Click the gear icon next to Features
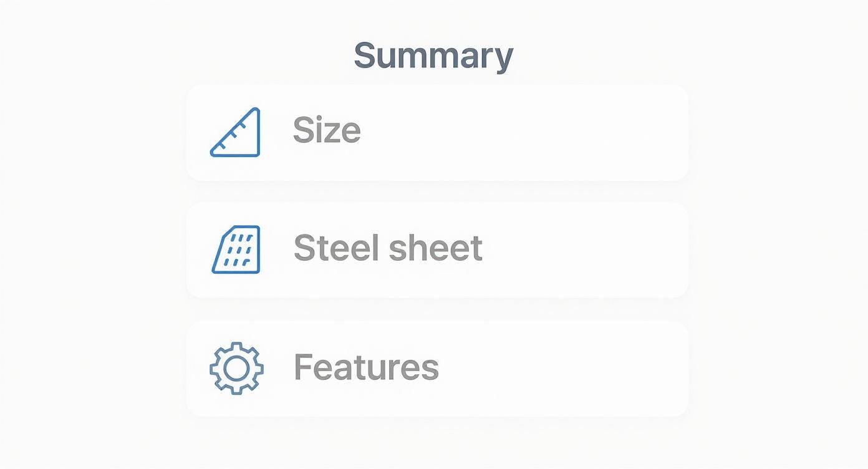 click(236, 367)
